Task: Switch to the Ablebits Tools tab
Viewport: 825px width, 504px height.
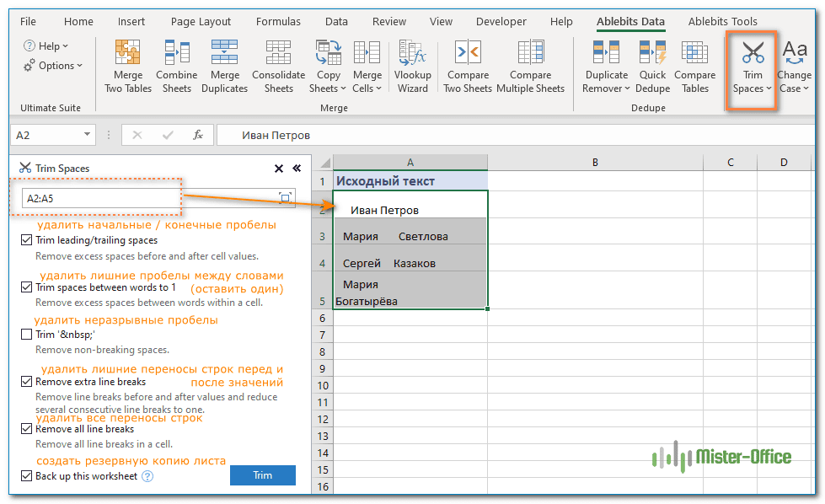Action: click(722, 22)
